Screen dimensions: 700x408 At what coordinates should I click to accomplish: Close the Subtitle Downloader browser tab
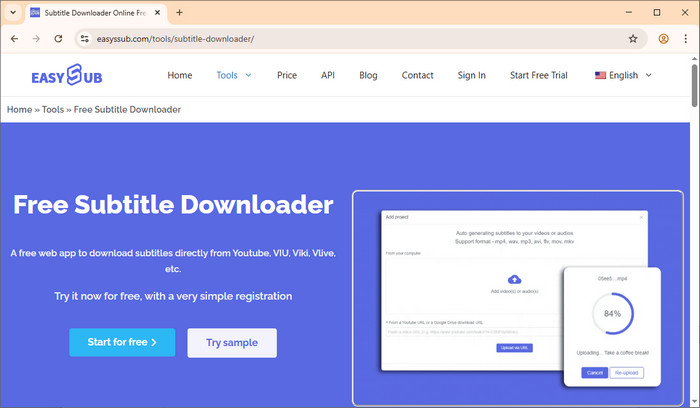tap(157, 13)
